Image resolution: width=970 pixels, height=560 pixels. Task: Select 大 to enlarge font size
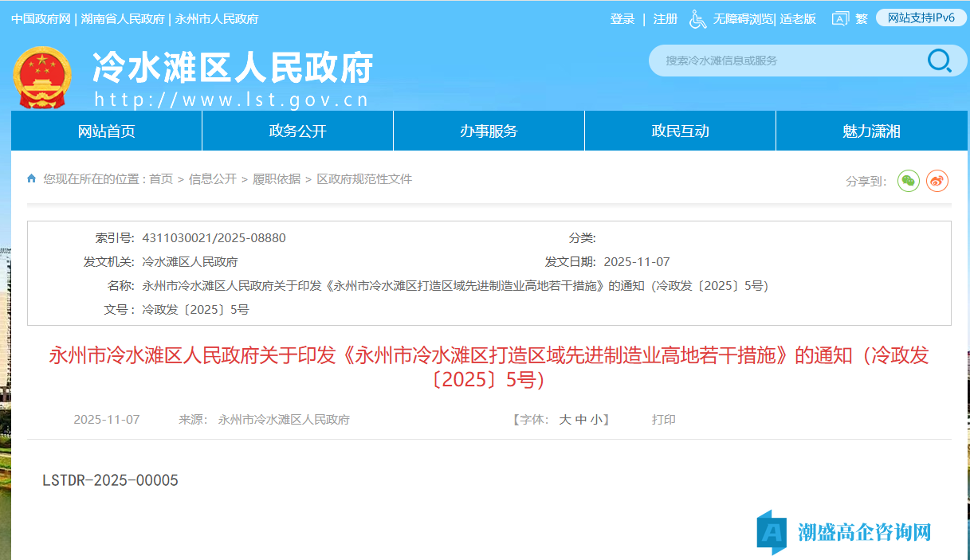(567, 419)
